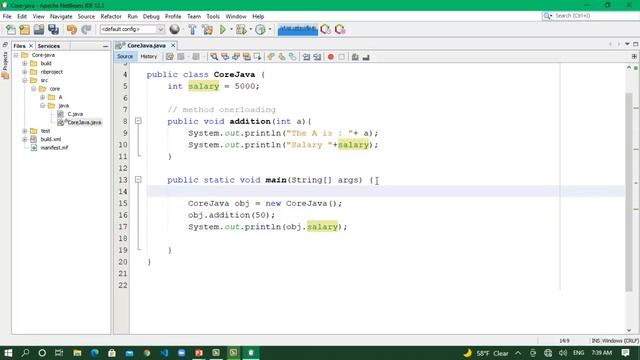Click the New File toolbar icon
This screenshot has height=360, width=640.
coord(11,29)
